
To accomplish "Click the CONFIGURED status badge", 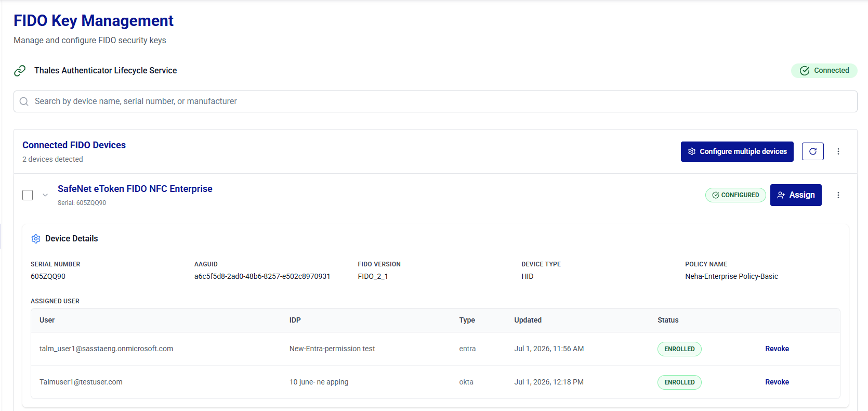I will [x=735, y=195].
